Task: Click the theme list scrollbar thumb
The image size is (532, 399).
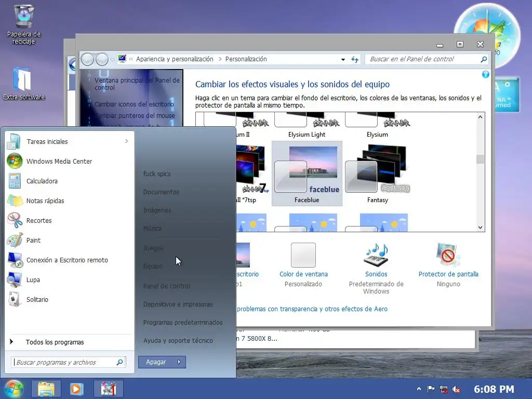Action: click(x=480, y=159)
